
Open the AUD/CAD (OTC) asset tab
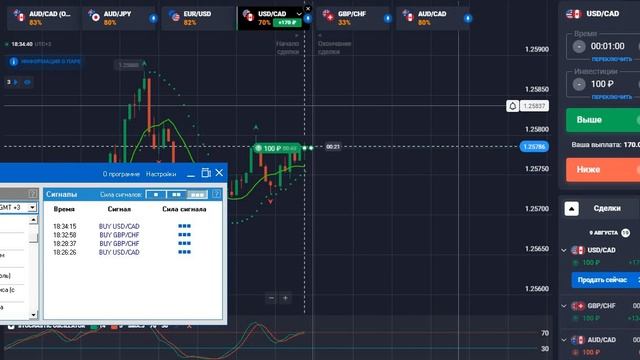(x=43, y=18)
